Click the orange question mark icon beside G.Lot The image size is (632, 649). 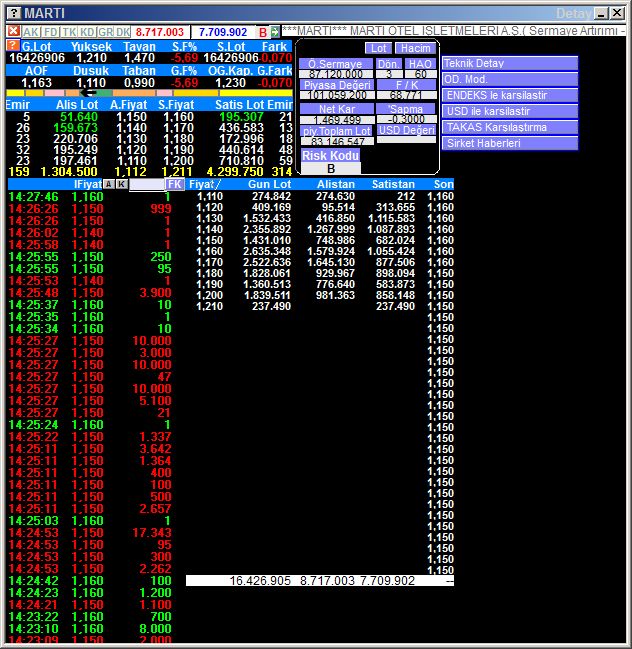pos(13,46)
